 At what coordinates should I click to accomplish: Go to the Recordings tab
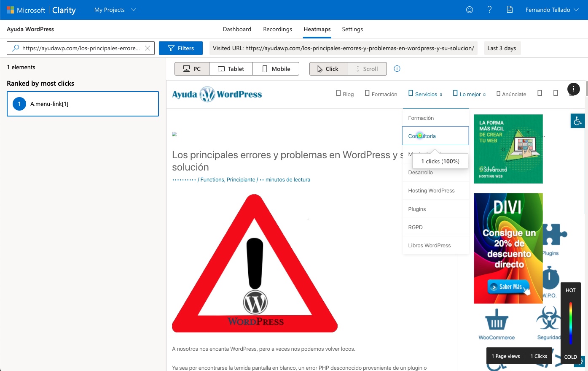click(x=277, y=29)
